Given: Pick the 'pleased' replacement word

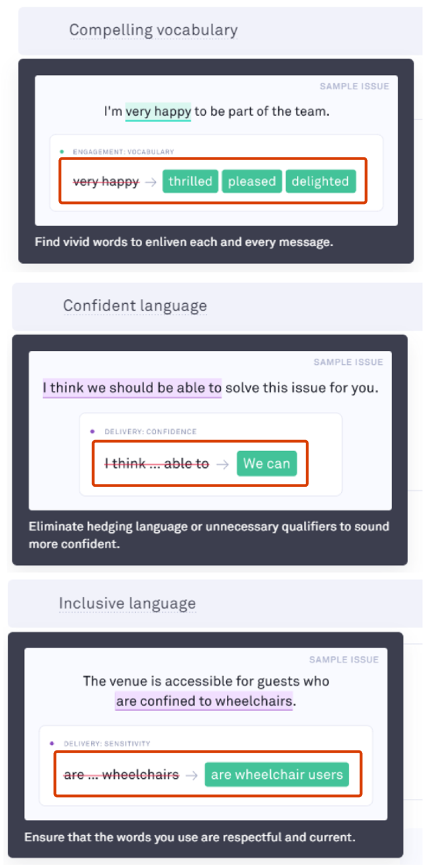Looking at the screenshot, I should pos(252,181).
